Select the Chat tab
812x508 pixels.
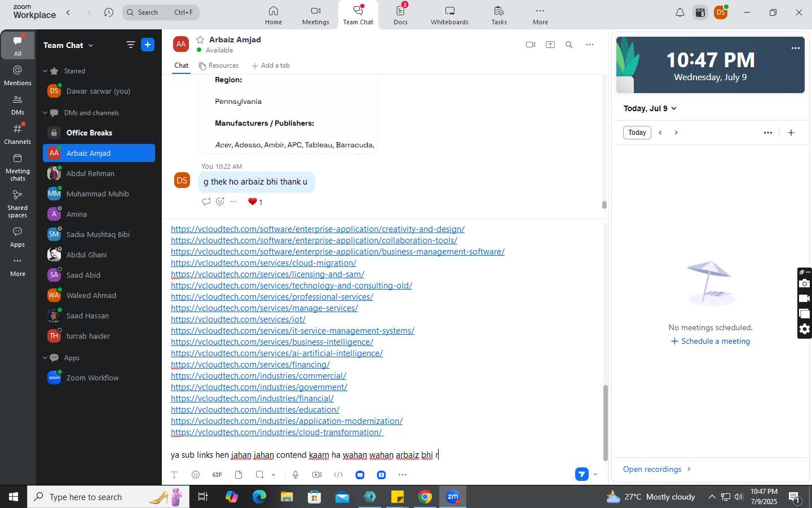coord(181,65)
